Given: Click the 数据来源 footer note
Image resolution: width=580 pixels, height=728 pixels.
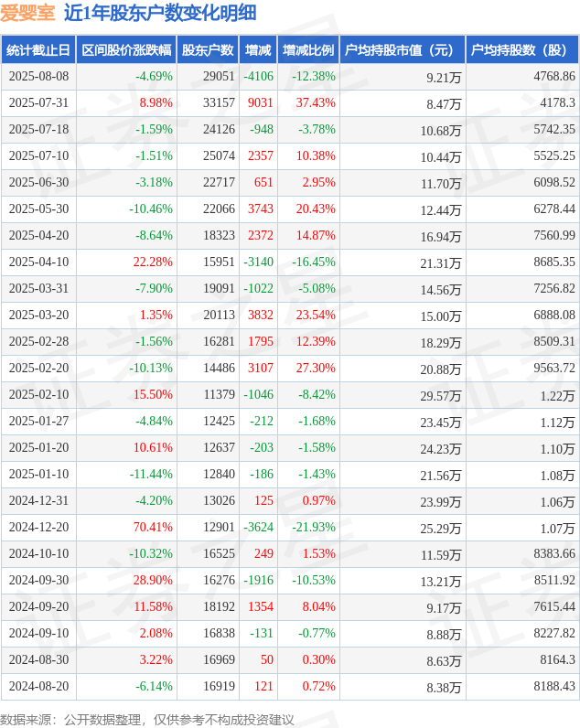Looking at the screenshot, I should pyautogui.click(x=146, y=719).
